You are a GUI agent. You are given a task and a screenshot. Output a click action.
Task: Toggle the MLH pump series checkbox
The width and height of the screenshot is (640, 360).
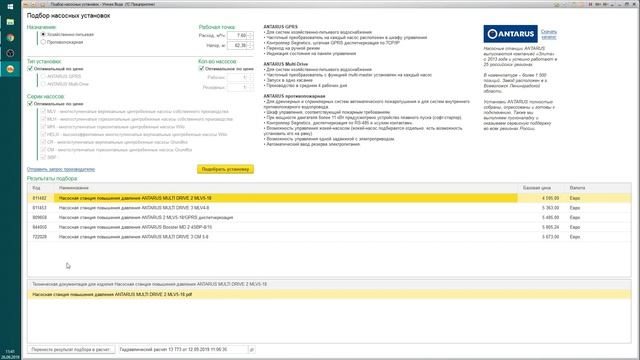[43, 119]
